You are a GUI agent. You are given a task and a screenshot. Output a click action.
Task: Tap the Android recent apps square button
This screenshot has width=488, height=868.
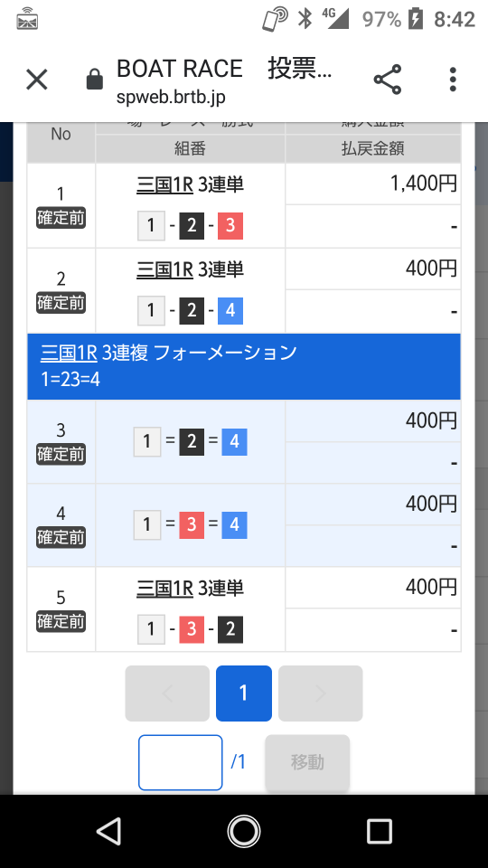point(380,831)
